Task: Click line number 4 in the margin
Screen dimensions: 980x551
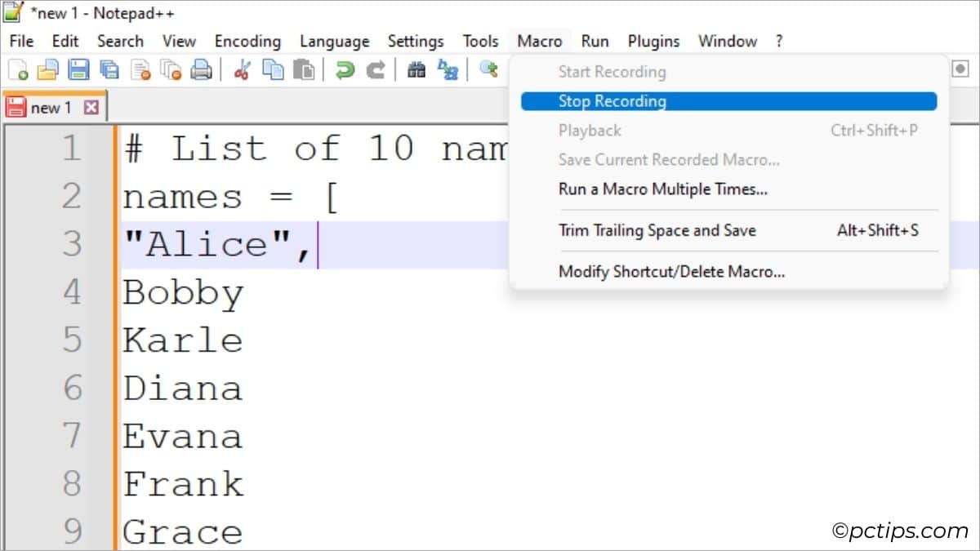Action: click(72, 292)
